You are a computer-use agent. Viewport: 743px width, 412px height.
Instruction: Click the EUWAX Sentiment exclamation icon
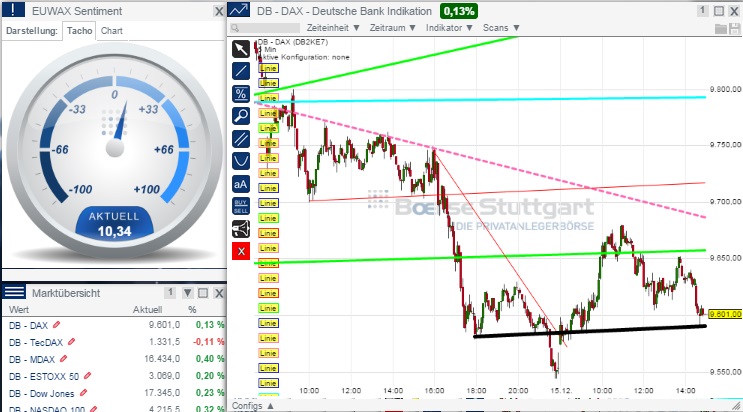pyautogui.click(x=13, y=10)
